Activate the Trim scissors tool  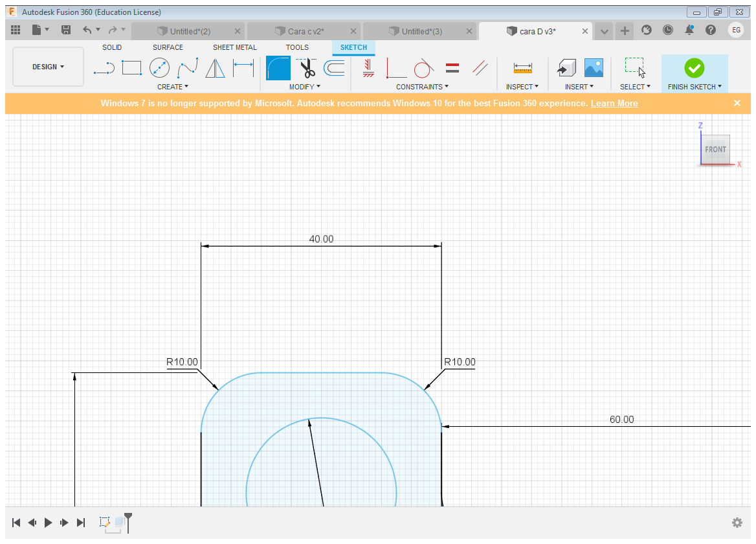[x=306, y=67]
